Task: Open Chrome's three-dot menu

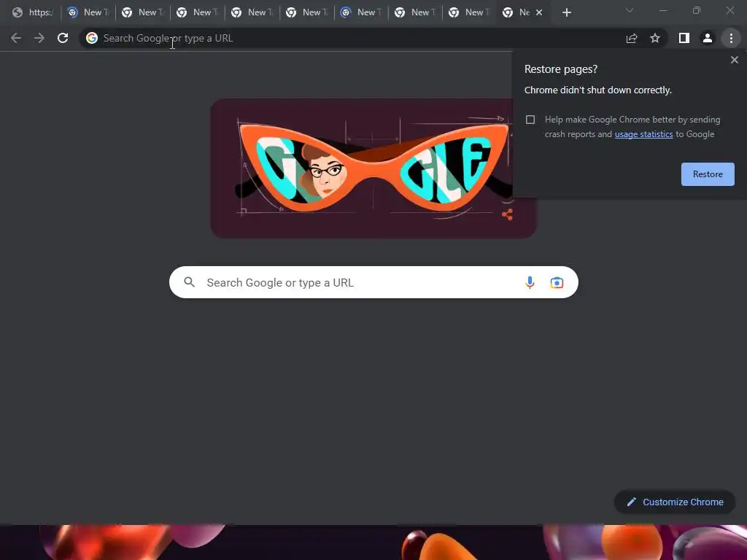Action: (x=731, y=38)
